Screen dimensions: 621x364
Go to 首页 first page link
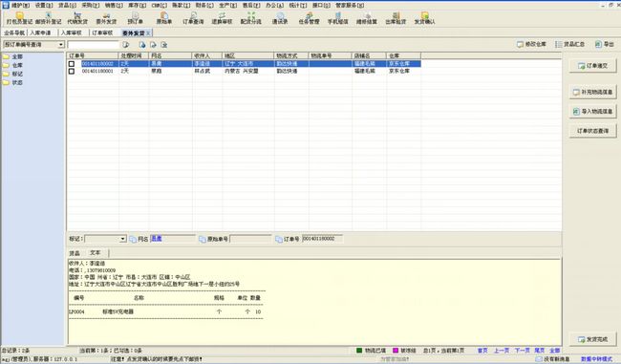482,351
